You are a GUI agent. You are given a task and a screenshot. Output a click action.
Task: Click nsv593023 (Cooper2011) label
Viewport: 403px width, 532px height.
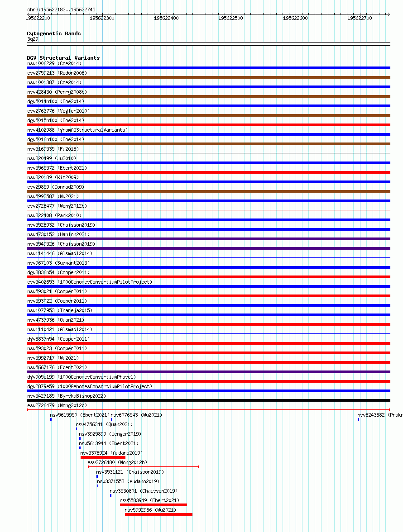[57, 348]
